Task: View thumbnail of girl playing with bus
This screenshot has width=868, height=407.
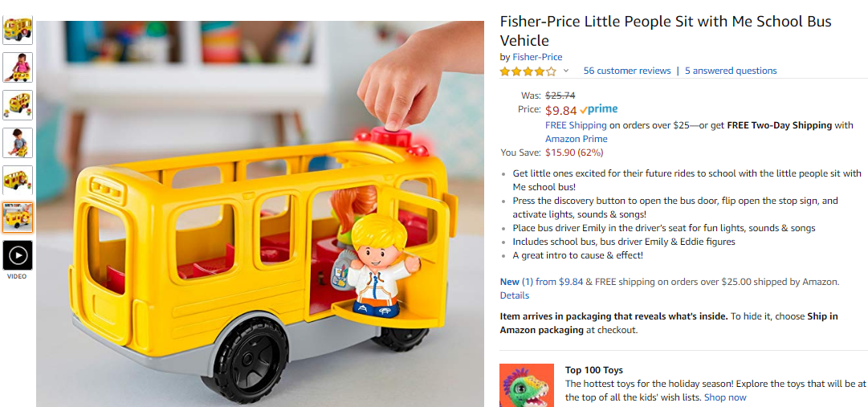Action: pyautogui.click(x=18, y=67)
